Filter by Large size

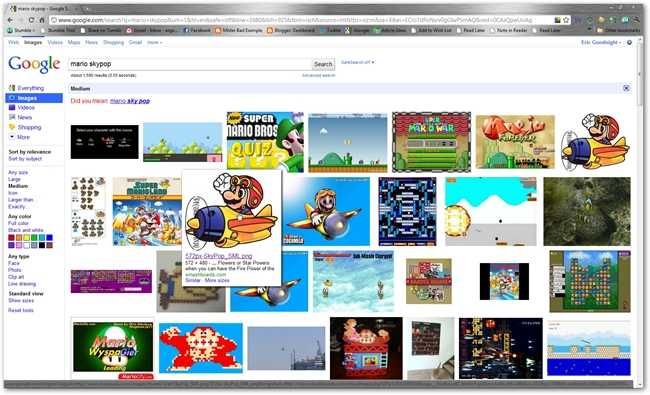click(14, 179)
